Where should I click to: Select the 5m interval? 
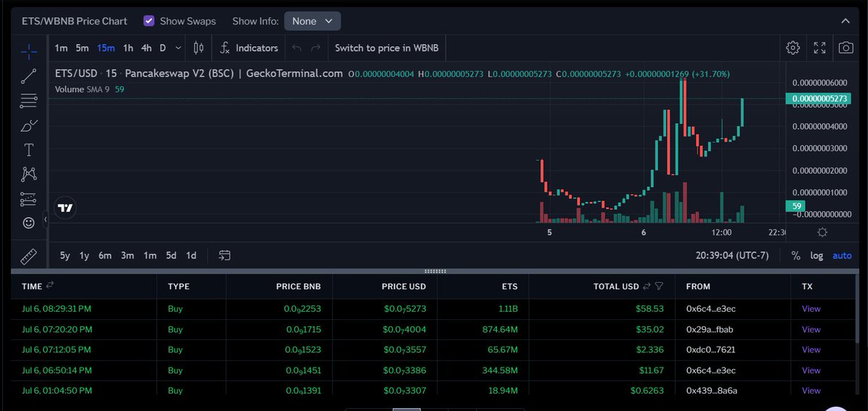point(82,48)
